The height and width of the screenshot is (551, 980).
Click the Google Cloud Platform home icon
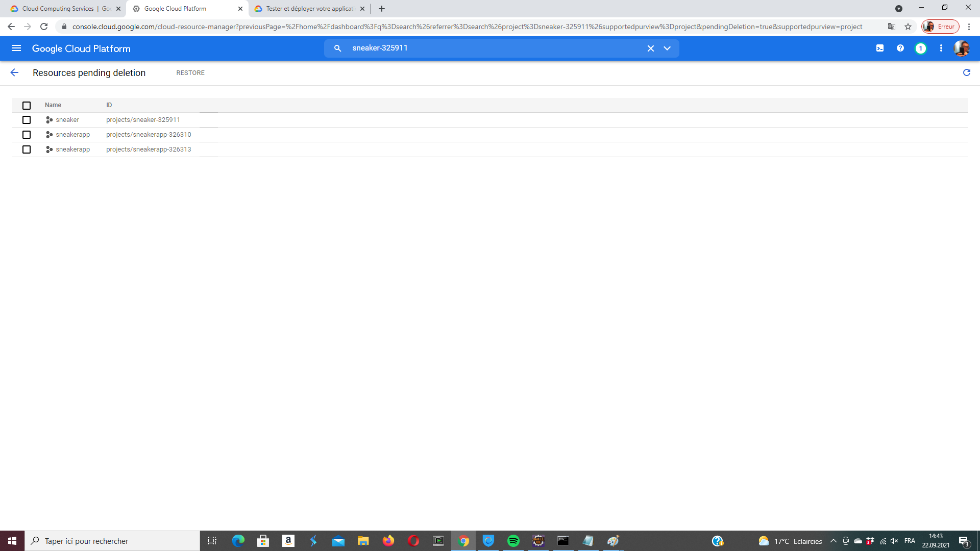pyautogui.click(x=82, y=48)
